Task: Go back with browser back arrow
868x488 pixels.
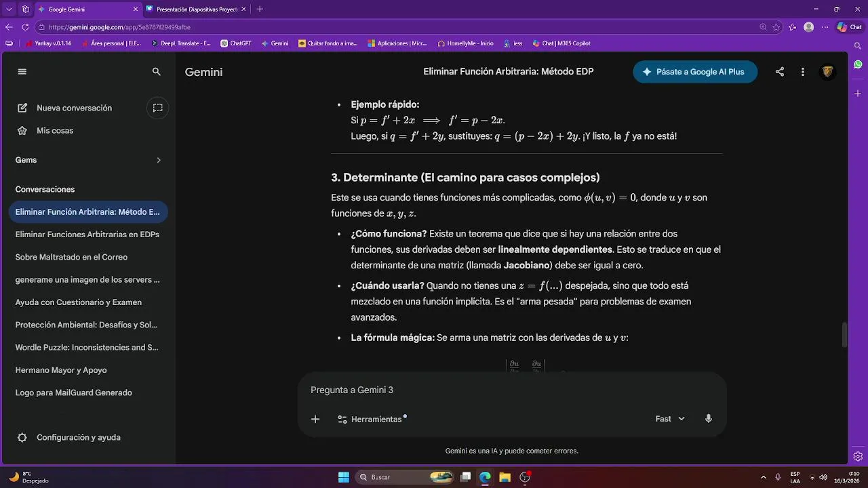Action: [9, 27]
